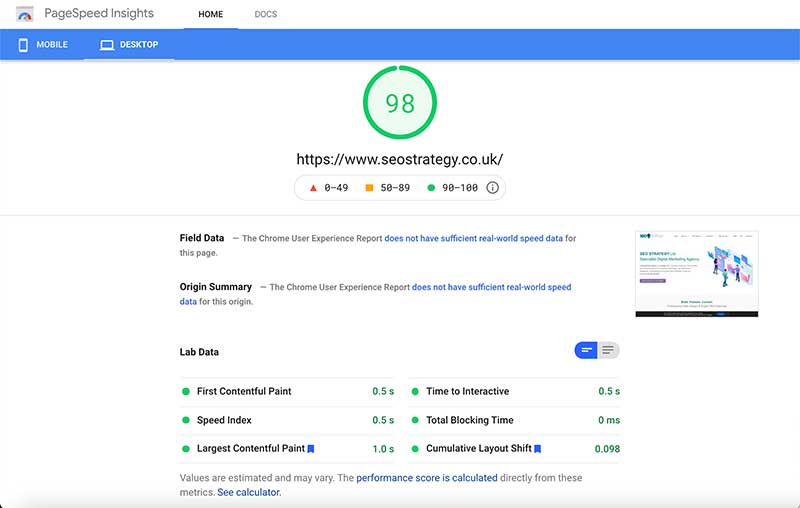The width and height of the screenshot is (800, 508).
Task: Click the Time to Interactive label
Action: point(467,391)
